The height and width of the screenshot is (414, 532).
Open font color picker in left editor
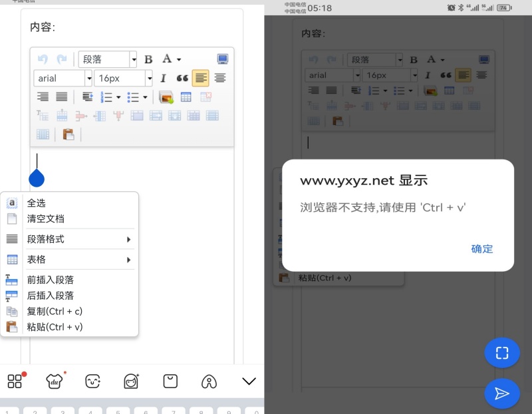[x=167, y=59]
